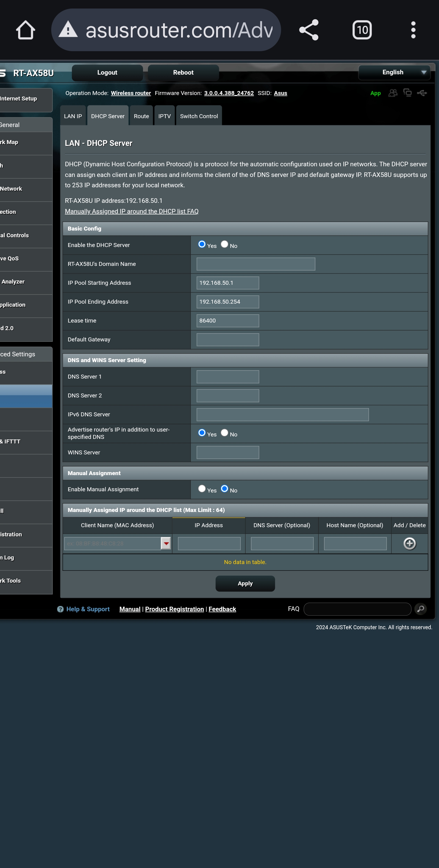
Task: Click the IP Pool Starting Address field
Action: click(x=228, y=283)
